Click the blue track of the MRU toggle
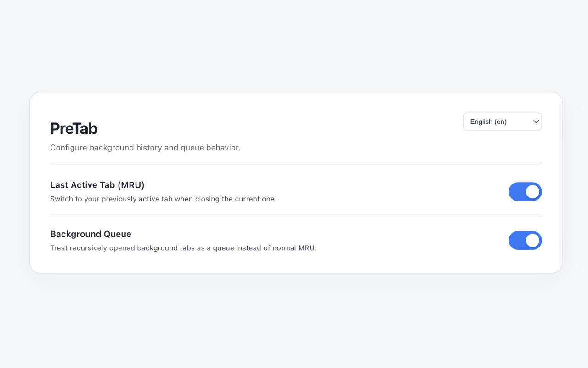This screenshot has height=368, width=588. (516, 192)
